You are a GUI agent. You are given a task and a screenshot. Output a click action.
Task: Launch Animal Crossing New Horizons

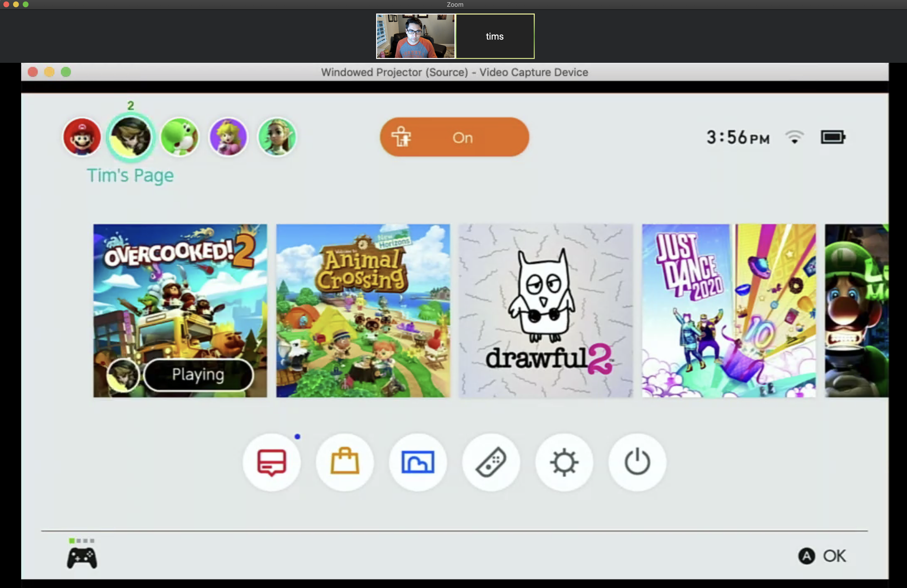(363, 310)
